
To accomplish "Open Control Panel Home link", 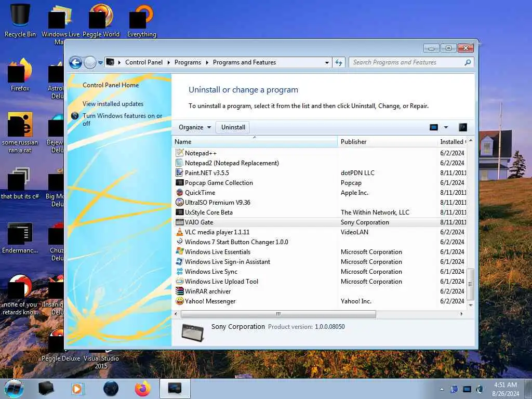I will pos(111,85).
